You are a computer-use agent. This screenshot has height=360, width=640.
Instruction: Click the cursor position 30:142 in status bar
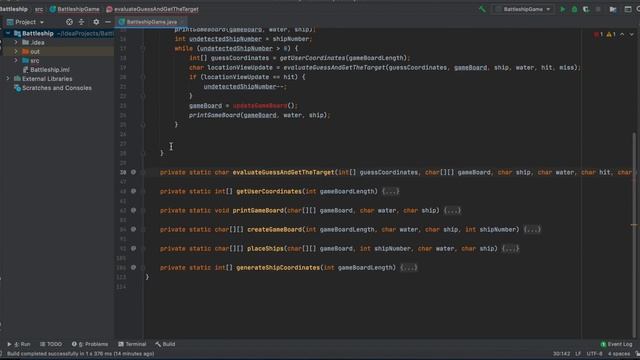(561, 353)
